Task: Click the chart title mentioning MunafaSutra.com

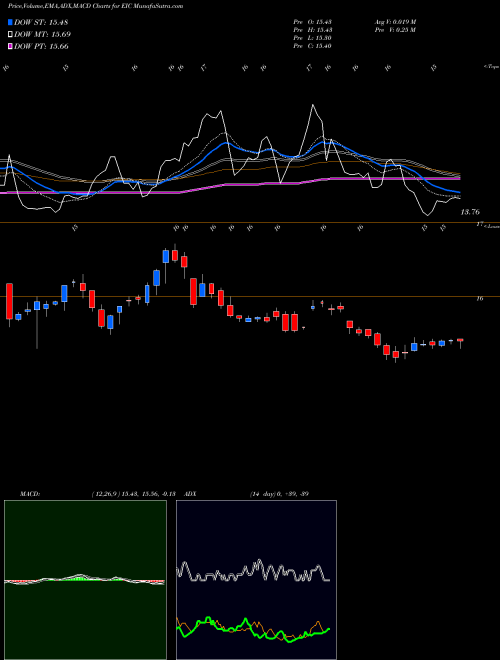Action: (x=95, y=7)
